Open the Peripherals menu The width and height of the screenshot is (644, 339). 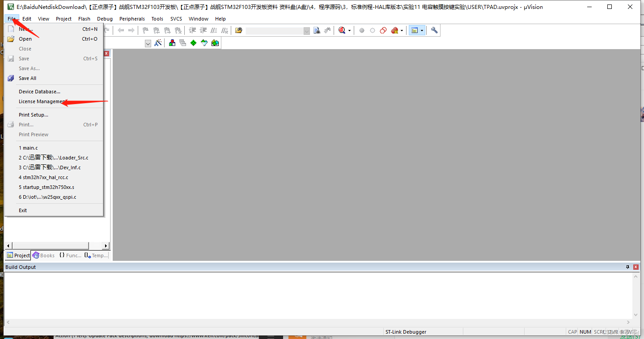pos(132,19)
